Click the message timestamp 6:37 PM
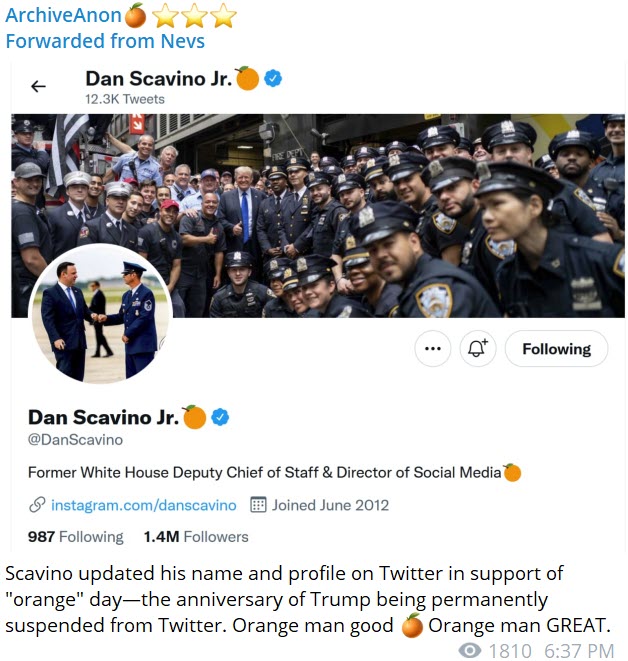The height and width of the screenshot is (661, 628). (579, 650)
